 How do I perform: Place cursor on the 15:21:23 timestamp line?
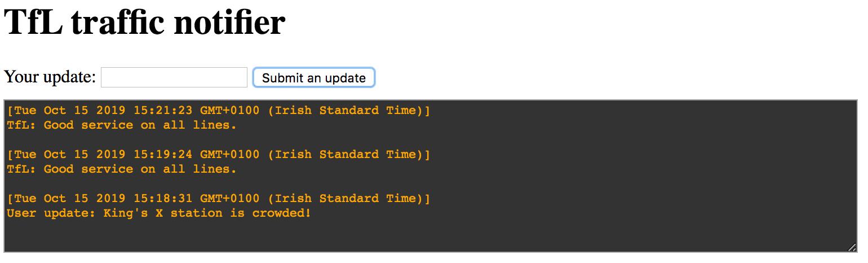(x=219, y=111)
